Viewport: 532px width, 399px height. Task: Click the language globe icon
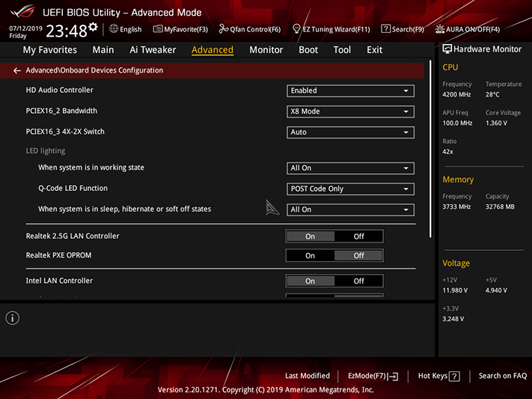pos(114,29)
